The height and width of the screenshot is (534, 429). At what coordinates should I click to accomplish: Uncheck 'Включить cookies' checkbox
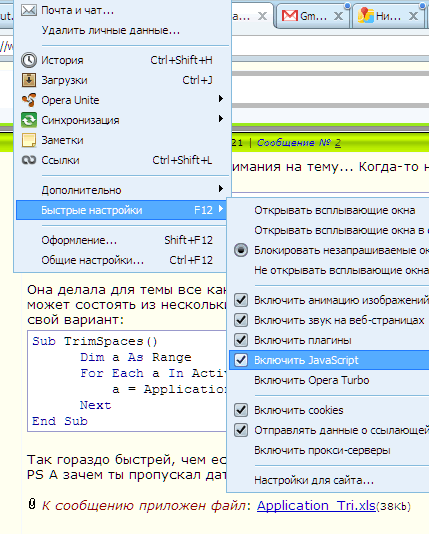tap(241, 410)
